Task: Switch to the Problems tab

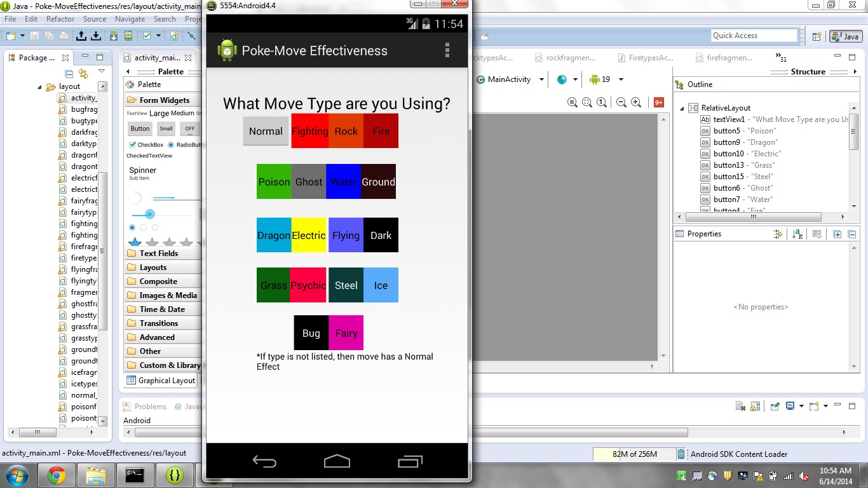Action: point(146,407)
